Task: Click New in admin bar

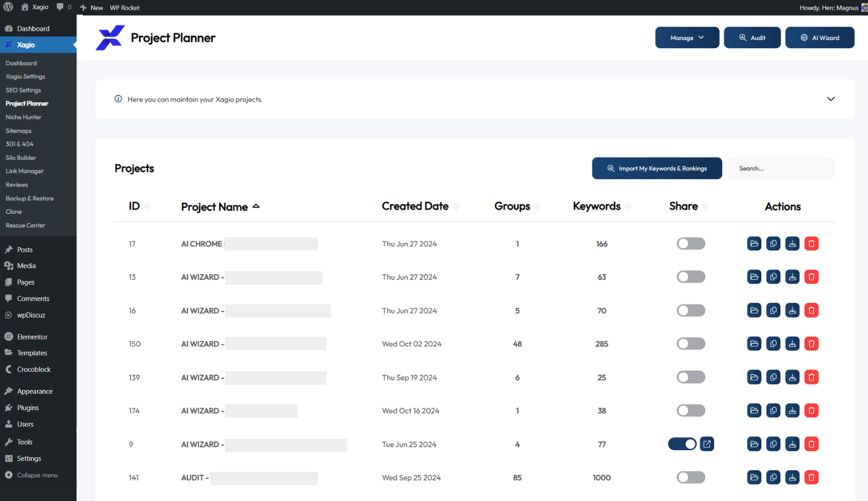Action: click(x=91, y=8)
